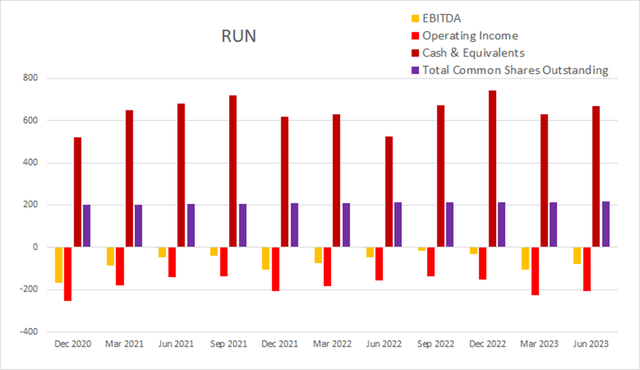Screen dimensions: 640x370
Task: Select the Jun 2023 shares outstanding purple bar
Action: pyautogui.click(x=606, y=224)
